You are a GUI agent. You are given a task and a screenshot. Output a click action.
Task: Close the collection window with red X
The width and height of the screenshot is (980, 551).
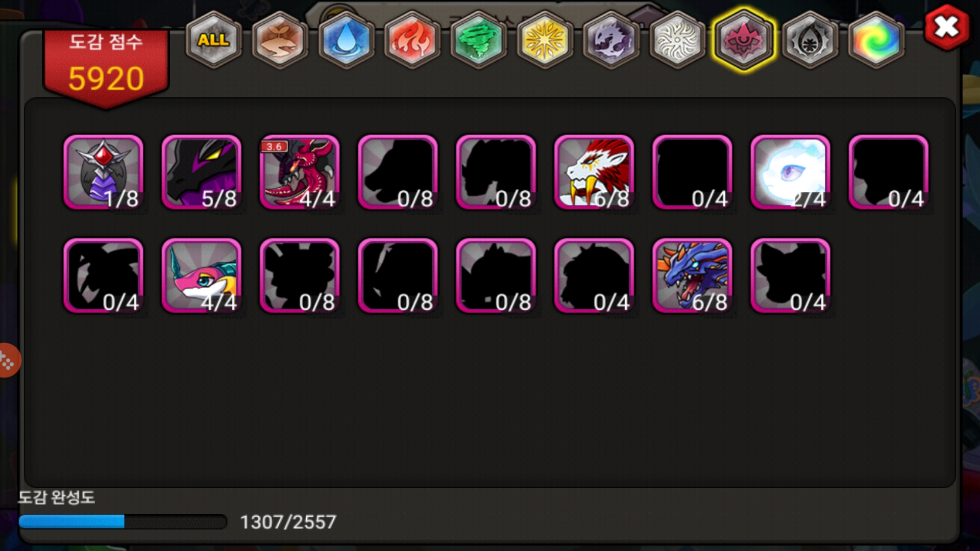click(946, 27)
